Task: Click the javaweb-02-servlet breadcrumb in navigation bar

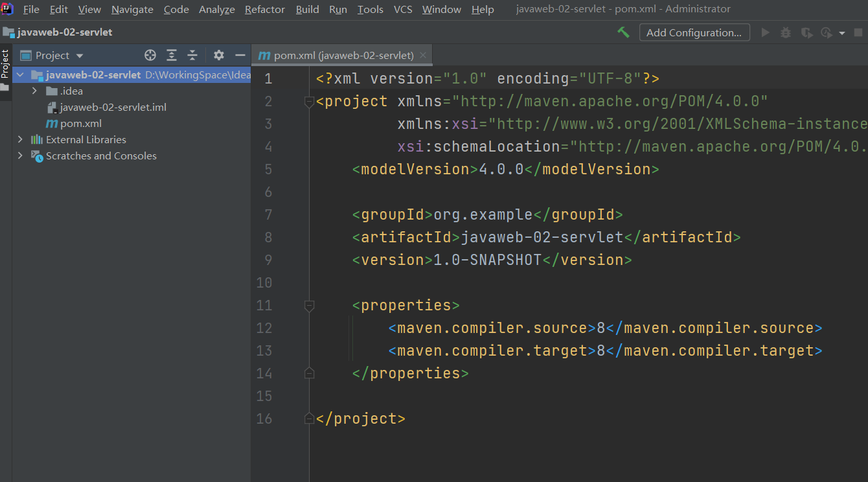Action: click(65, 32)
